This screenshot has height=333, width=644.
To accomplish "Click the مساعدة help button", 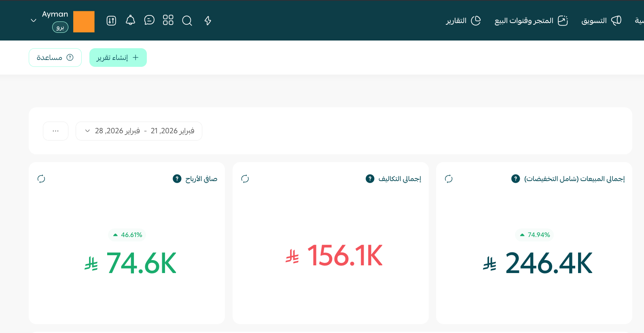I will coord(55,58).
